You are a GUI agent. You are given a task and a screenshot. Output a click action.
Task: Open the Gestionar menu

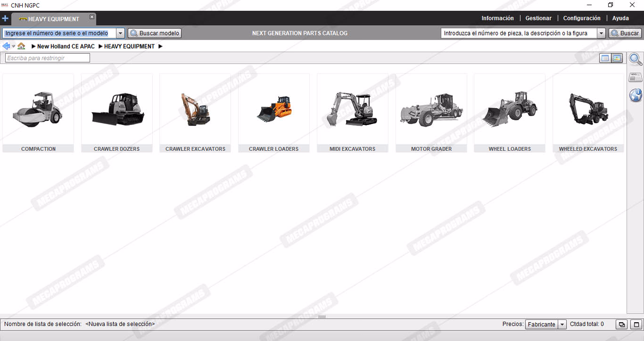[538, 18]
